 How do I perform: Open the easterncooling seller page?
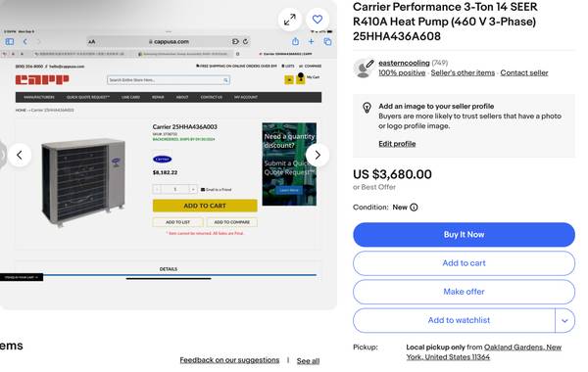(404, 63)
